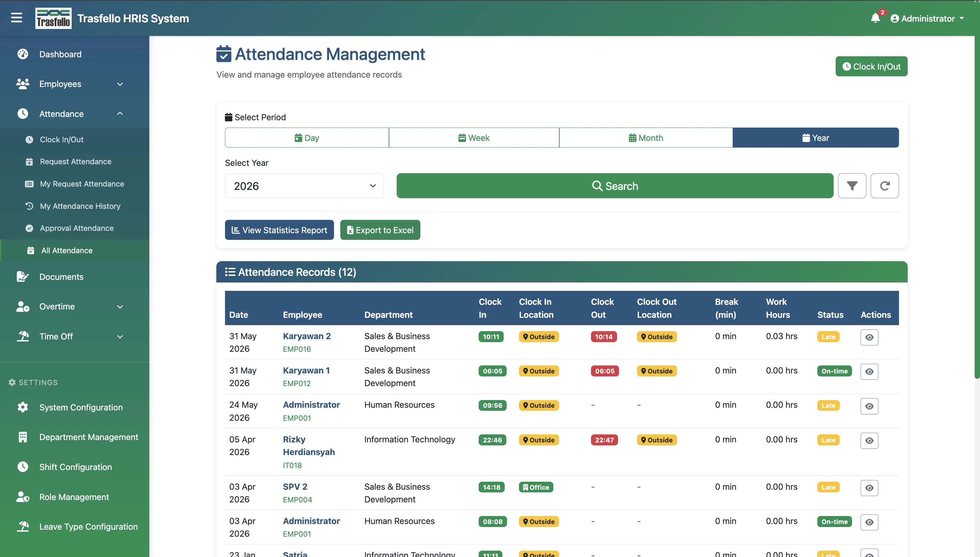This screenshot has height=557, width=980.
Task: View details for Administrator 03 Apr record
Action: (869, 523)
